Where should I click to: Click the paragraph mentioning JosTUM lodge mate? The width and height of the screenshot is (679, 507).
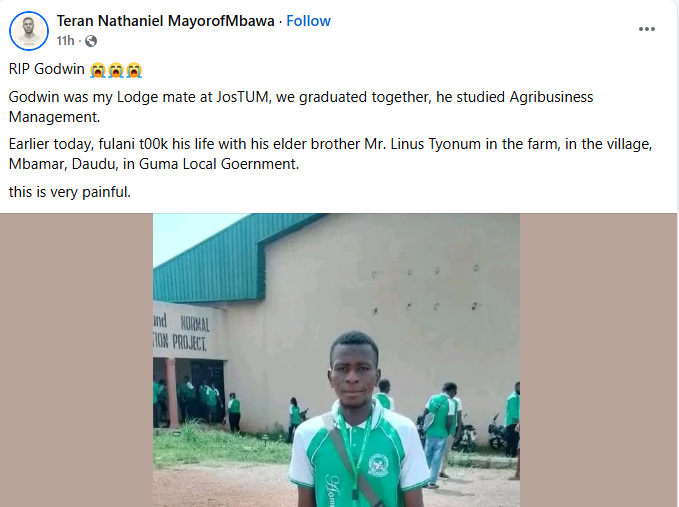pyautogui.click(x=300, y=106)
